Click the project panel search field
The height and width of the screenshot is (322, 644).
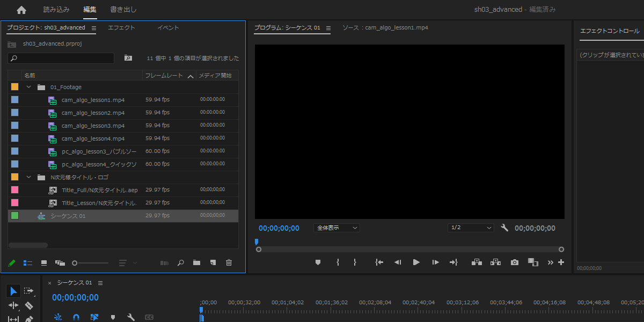[x=61, y=58]
